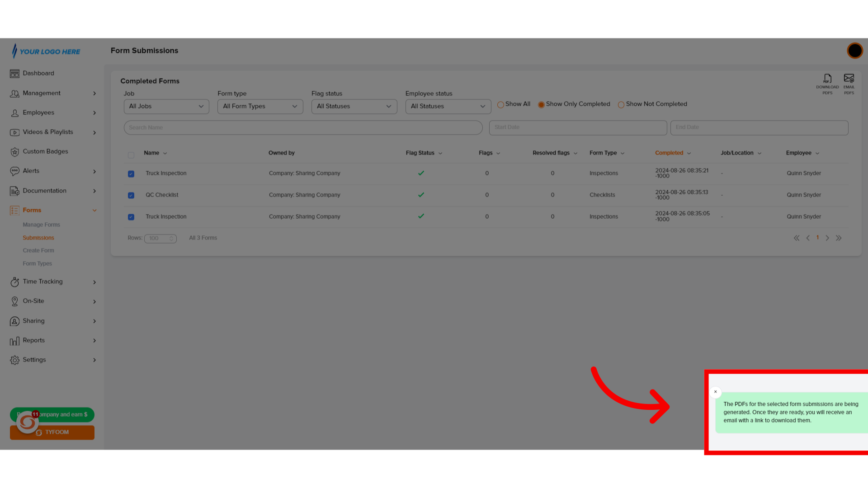Open the On-Site section
This screenshot has height=488, width=868.
pyautogui.click(x=33, y=301)
